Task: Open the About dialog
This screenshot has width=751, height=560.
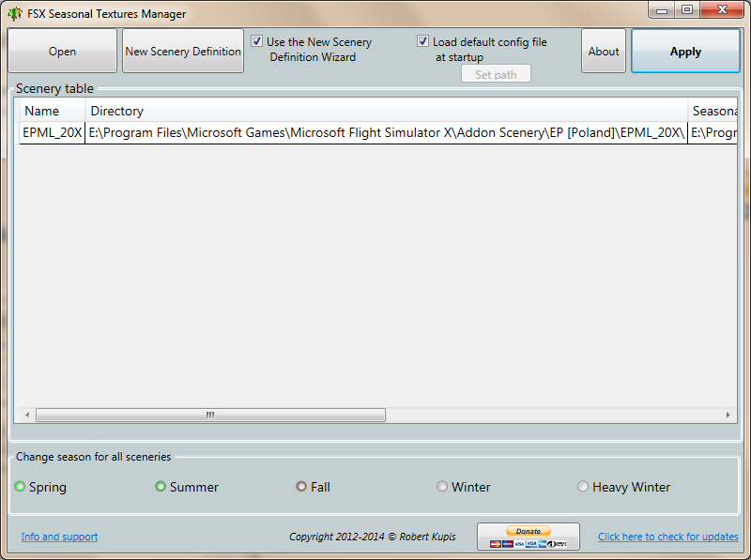Action: click(604, 52)
